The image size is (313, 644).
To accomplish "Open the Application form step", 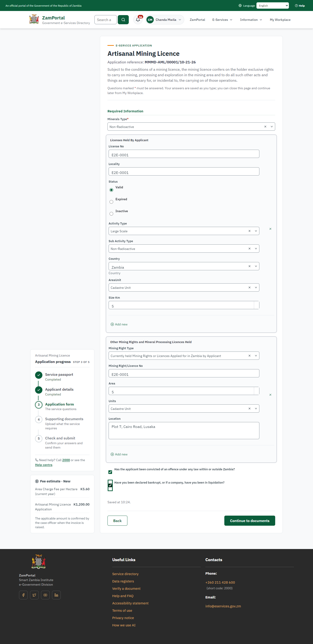I will pos(59,404).
